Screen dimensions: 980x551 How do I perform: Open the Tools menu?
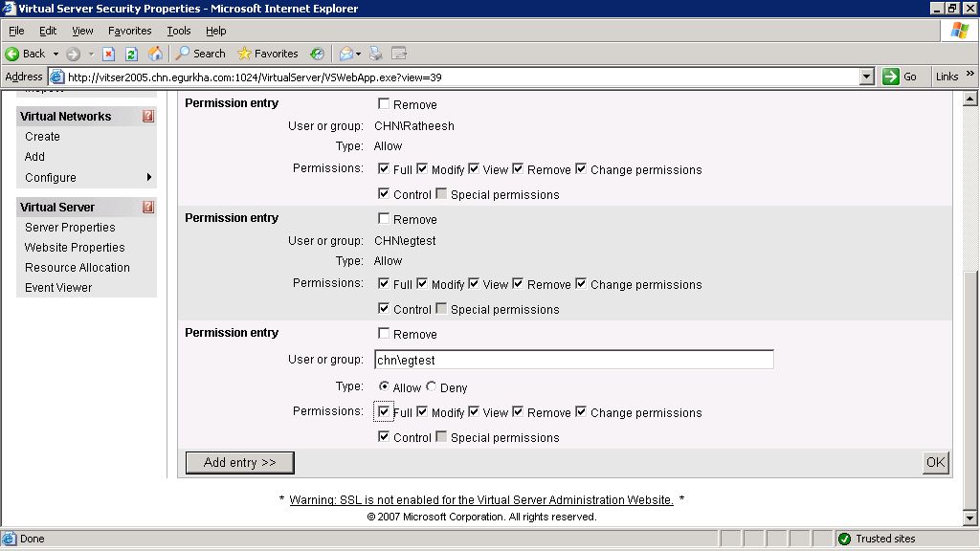coord(179,31)
